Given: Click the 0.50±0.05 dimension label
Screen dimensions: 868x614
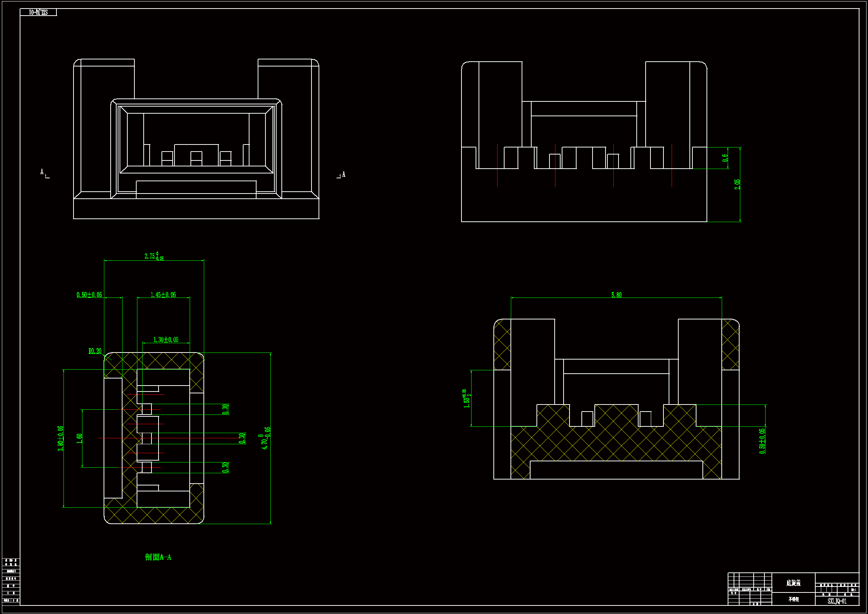Looking at the screenshot, I should coord(89,295).
